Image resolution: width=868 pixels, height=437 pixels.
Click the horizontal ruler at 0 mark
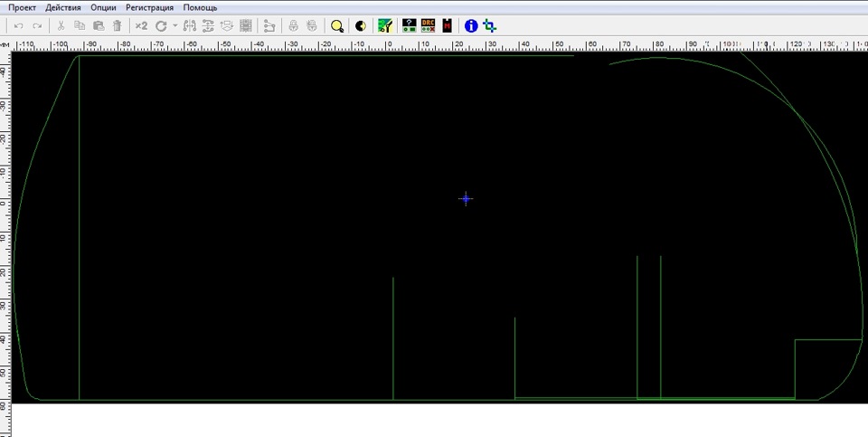[x=390, y=45]
